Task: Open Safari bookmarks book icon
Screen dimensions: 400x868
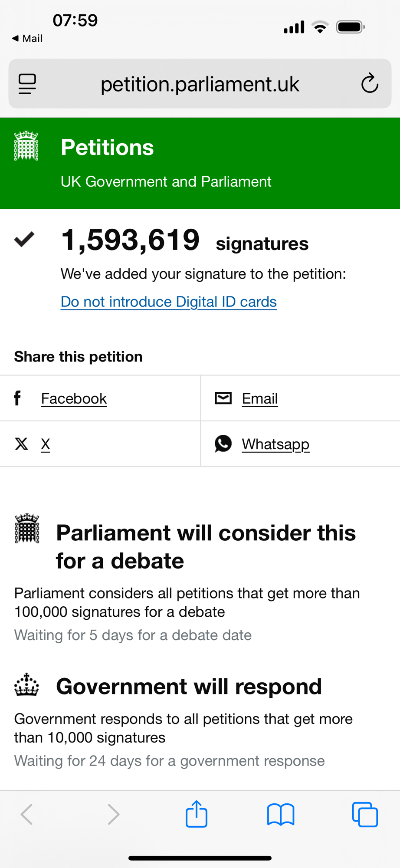Action: 281,814
